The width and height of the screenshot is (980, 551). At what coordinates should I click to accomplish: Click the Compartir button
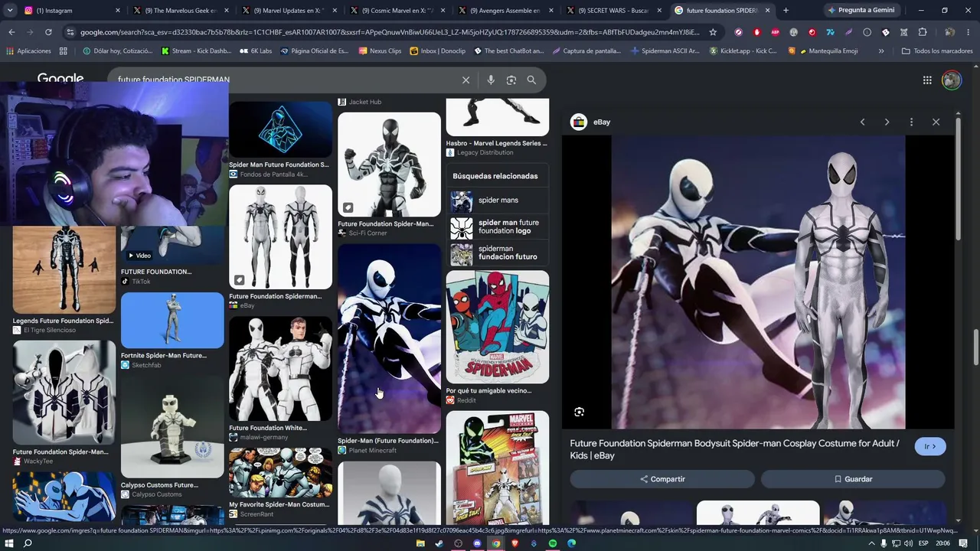[x=662, y=479]
